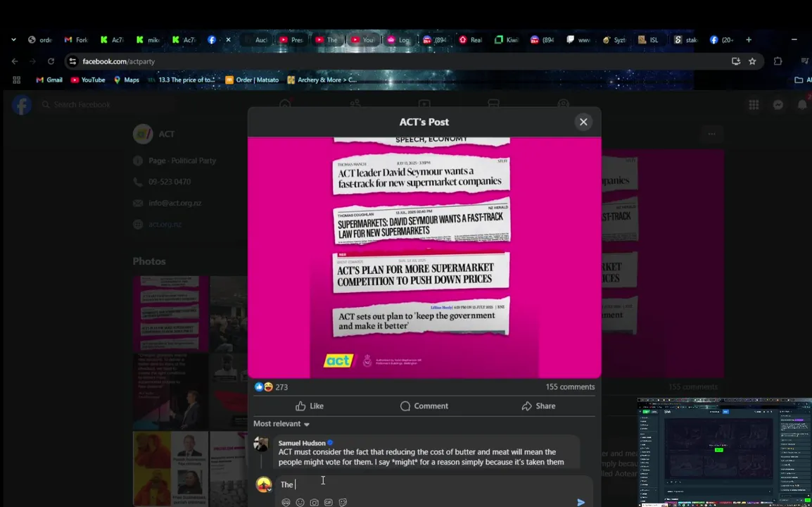Open the act.org.nz website link

click(165, 225)
